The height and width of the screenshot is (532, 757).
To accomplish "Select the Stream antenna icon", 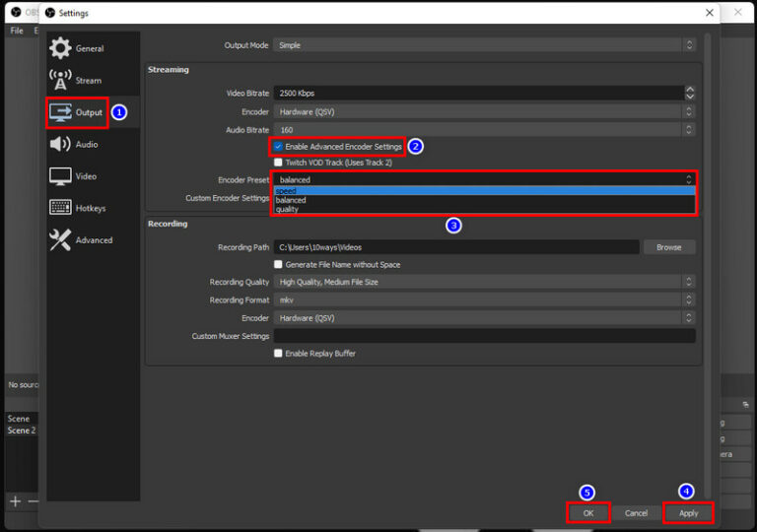I will [x=60, y=80].
